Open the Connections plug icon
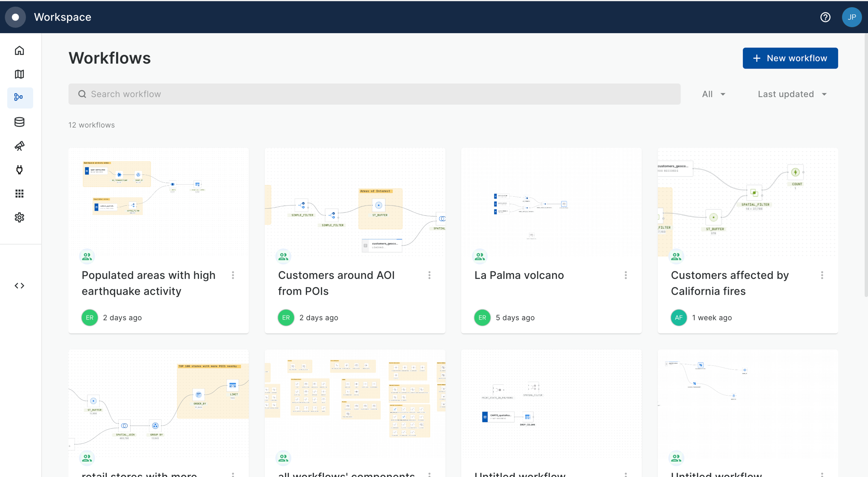Viewport: 868px width, 477px height. pyautogui.click(x=20, y=170)
